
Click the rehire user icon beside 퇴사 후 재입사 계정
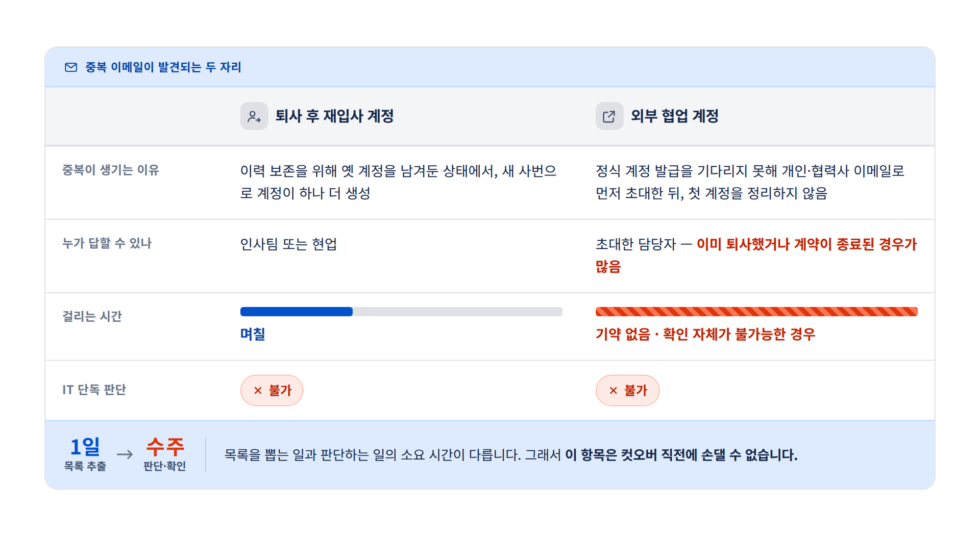tap(254, 116)
